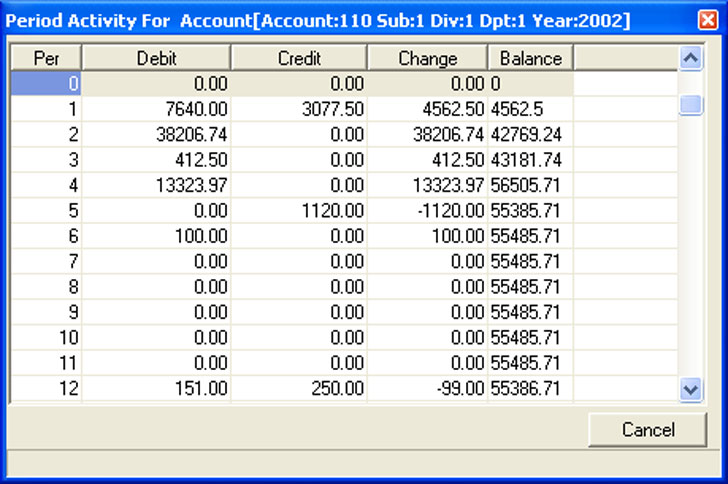Click the Balance column header
728x484 pixels.
pos(531,58)
